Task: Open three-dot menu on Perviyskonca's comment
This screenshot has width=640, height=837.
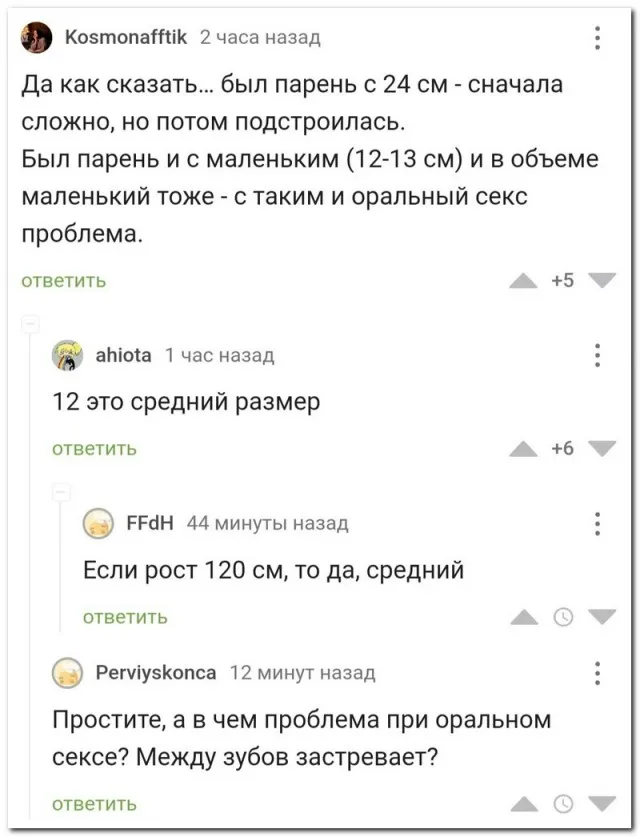Action: coord(597,673)
